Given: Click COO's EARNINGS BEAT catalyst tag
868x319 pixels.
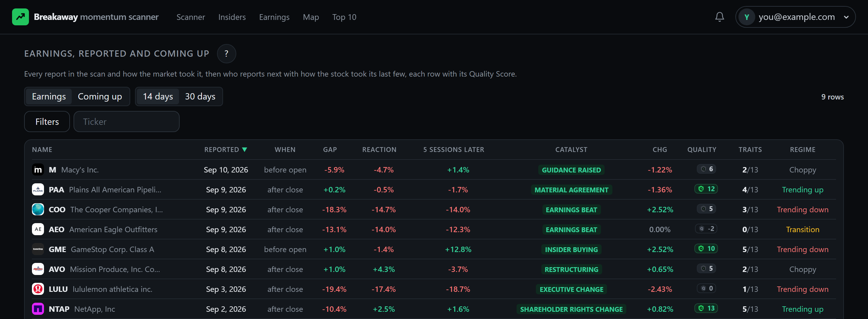Looking at the screenshot, I should [x=571, y=210].
